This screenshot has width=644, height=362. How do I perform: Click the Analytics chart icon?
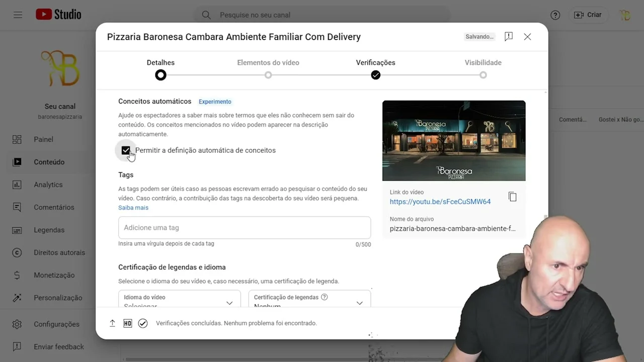[17, 185]
